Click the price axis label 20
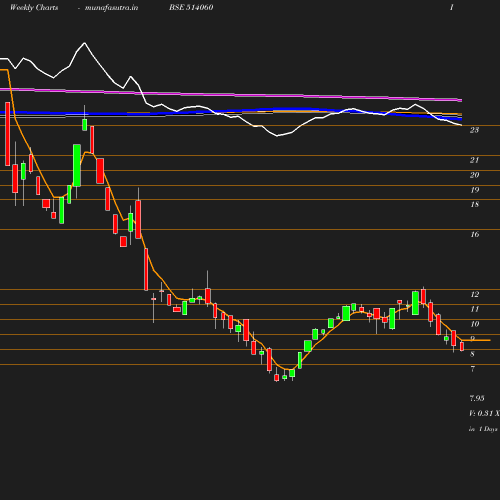The width and height of the screenshot is (500, 500). pyautogui.click(x=474, y=175)
